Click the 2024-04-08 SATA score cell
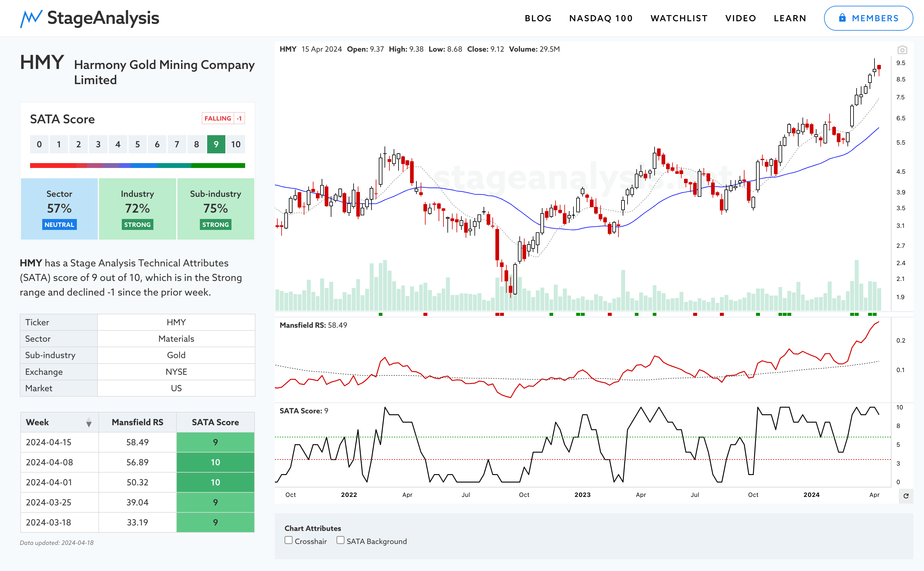This screenshot has width=924, height=571. 215,462
